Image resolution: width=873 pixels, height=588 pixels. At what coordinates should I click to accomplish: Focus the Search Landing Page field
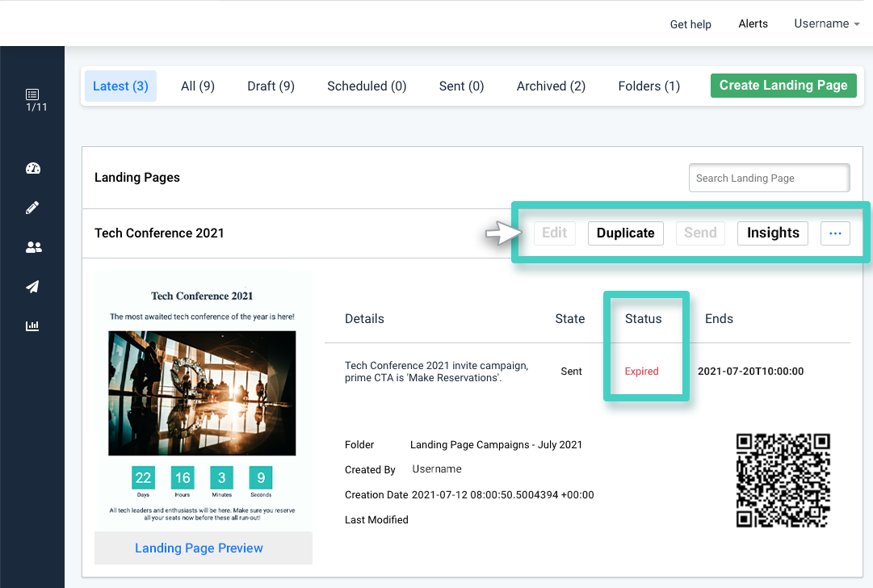click(769, 178)
